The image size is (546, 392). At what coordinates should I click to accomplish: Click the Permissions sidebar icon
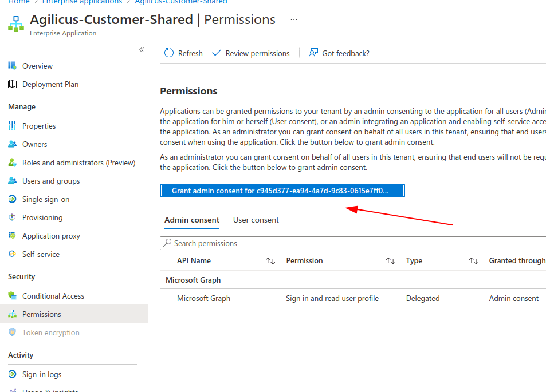12,314
